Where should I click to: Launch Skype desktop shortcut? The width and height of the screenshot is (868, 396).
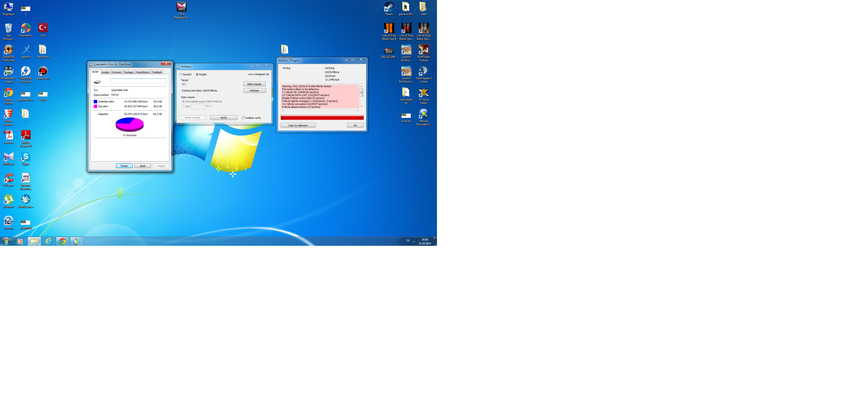(26, 158)
